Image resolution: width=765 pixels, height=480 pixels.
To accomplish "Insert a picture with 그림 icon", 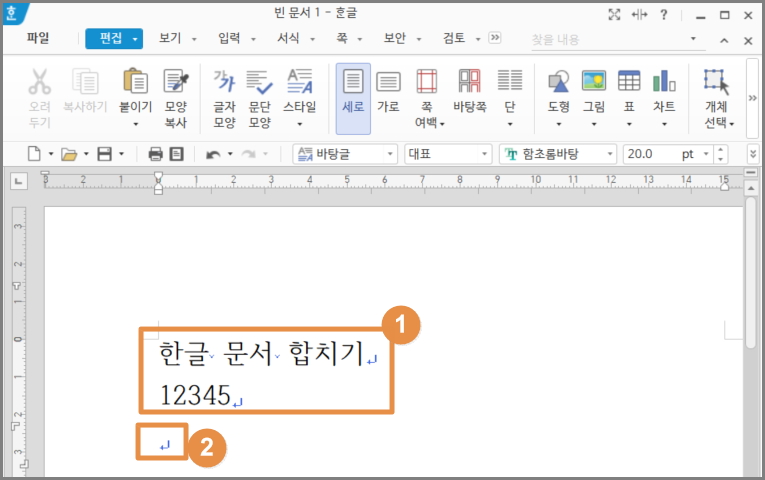I will 594,81.
